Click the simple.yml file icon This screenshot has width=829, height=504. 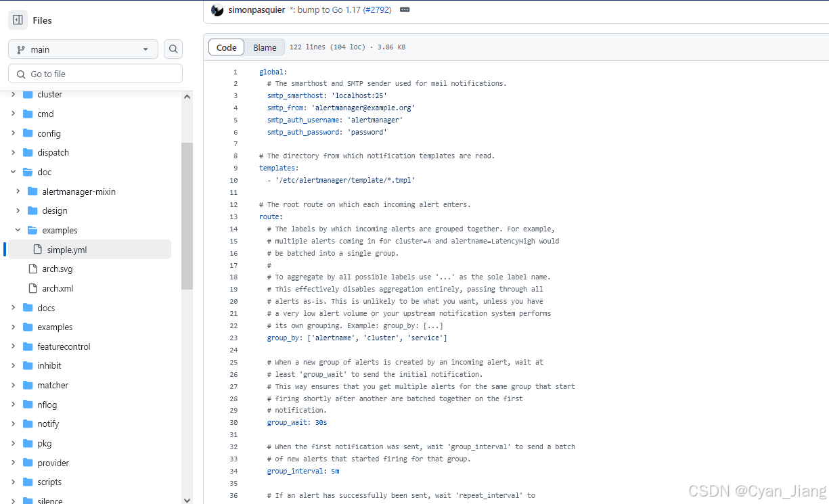38,250
